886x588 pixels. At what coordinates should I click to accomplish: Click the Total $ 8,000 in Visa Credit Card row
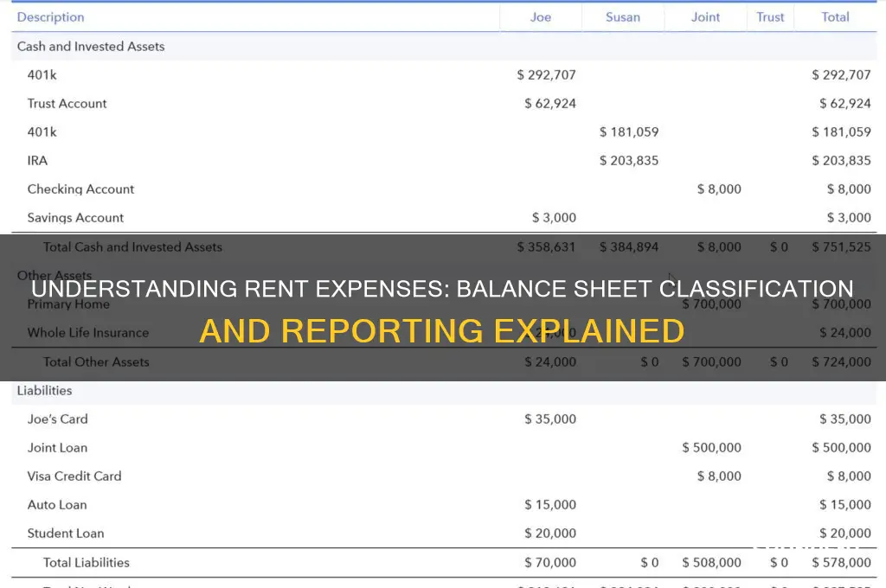pyautogui.click(x=850, y=476)
